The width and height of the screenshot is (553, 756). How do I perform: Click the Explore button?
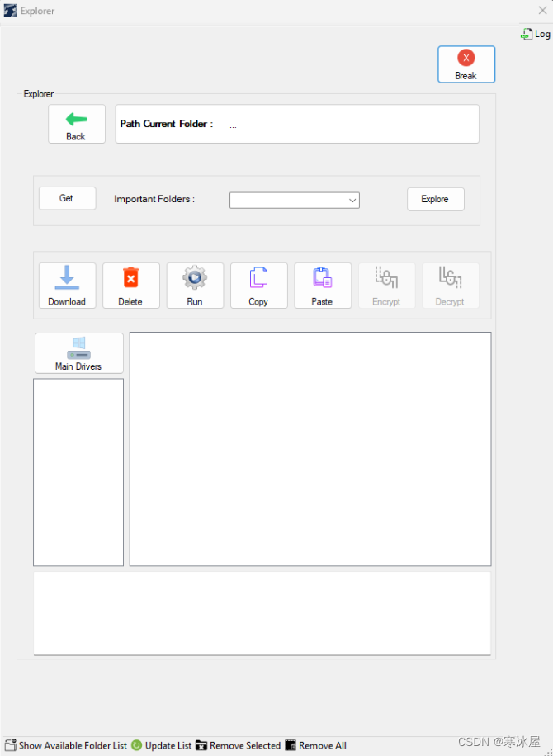[x=435, y=199]
